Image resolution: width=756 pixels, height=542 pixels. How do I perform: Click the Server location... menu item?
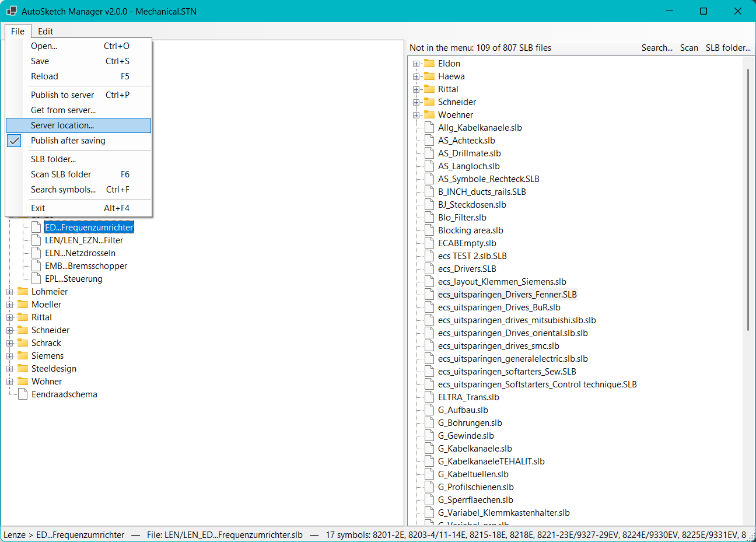tap(79, 125)
